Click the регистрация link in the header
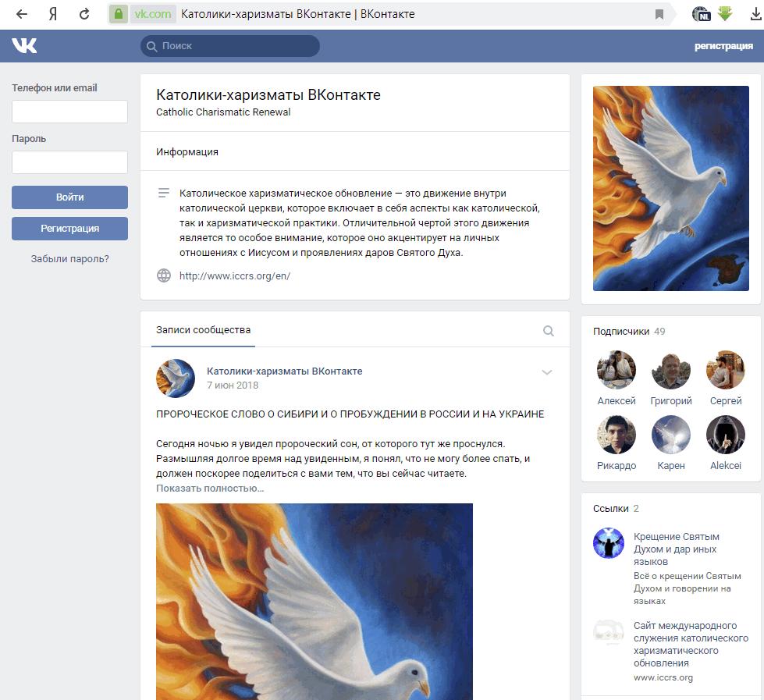 point(723,46)
